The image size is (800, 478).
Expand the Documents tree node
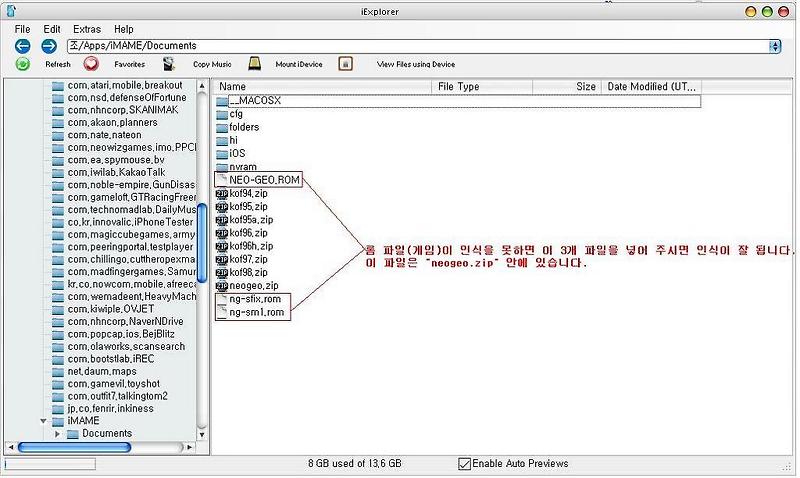57,434
